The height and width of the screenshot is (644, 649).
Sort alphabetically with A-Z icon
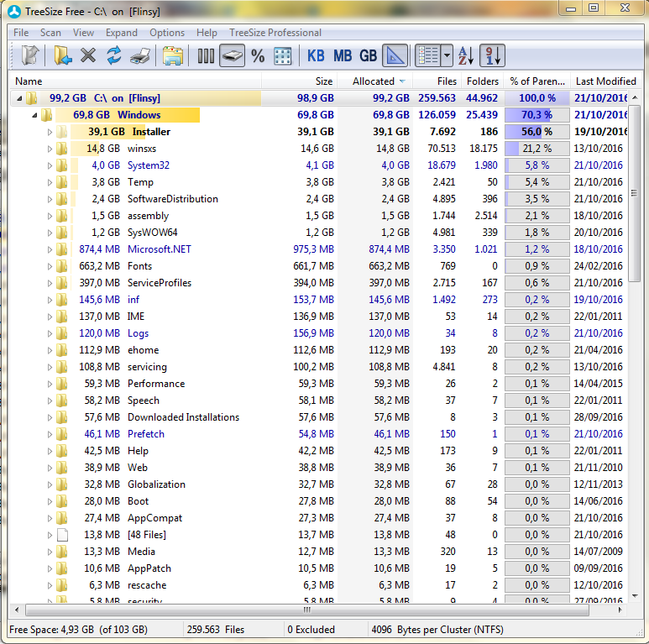(466, 55)
